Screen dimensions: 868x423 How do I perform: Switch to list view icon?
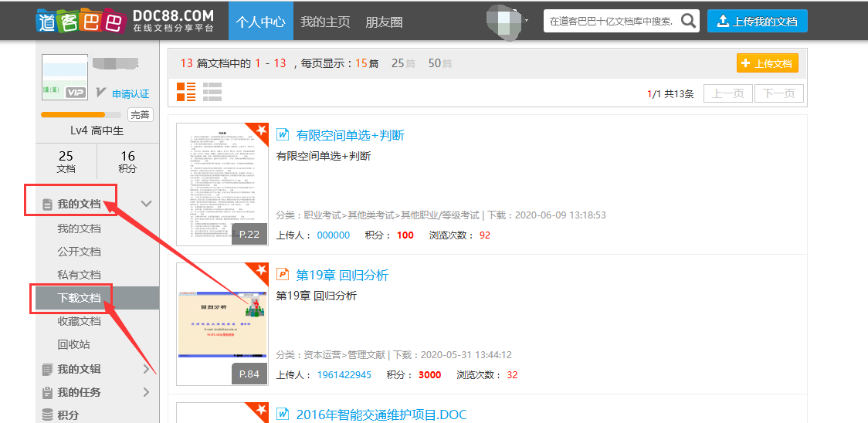pyautogui.click(x=212, y=92)
